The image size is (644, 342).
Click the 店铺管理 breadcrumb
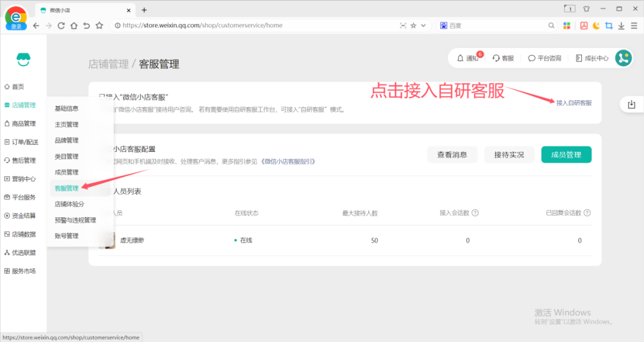click(109, 64)
